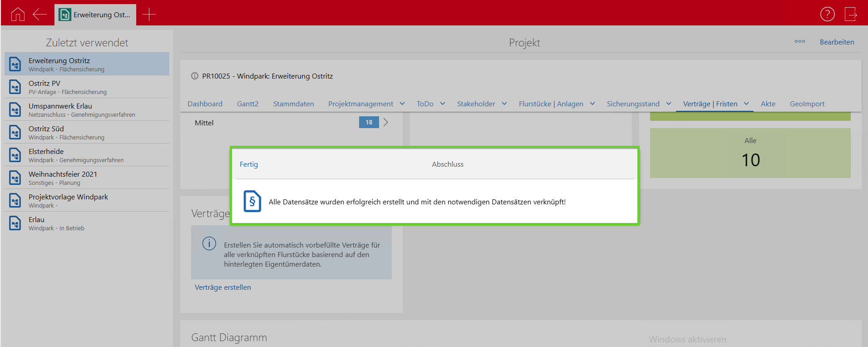Open the three-dot more options menu
The image size is (868, 347).
tap(799, 42)
